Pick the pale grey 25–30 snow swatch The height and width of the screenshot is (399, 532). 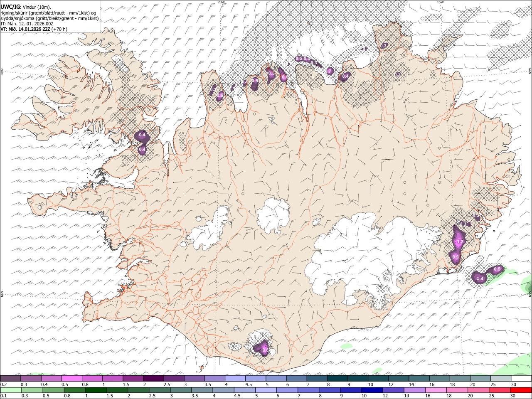500,379
